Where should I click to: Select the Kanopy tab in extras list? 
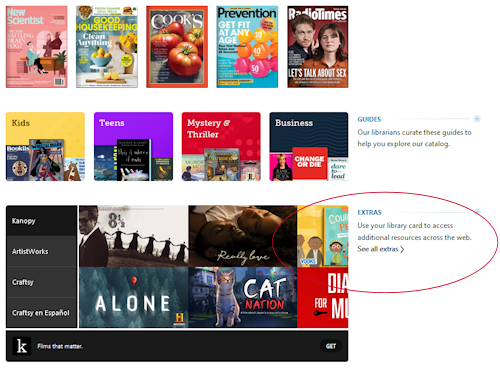click(x=41, y=221)
